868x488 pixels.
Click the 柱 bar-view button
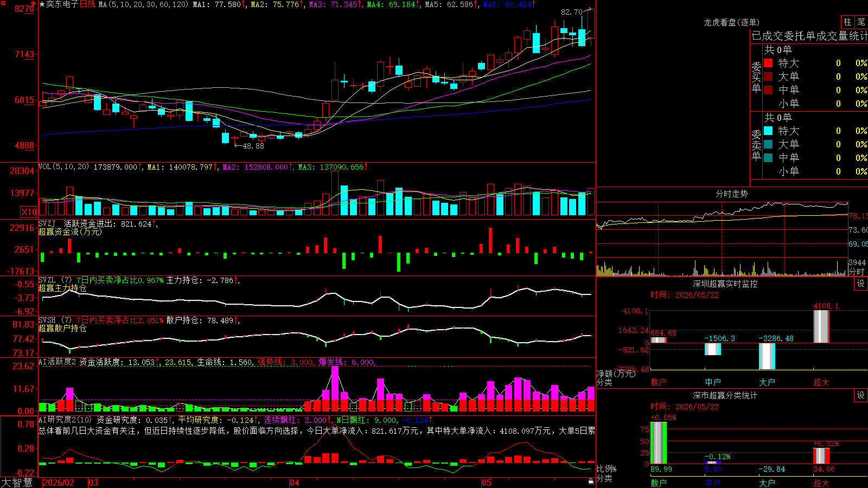847,22
